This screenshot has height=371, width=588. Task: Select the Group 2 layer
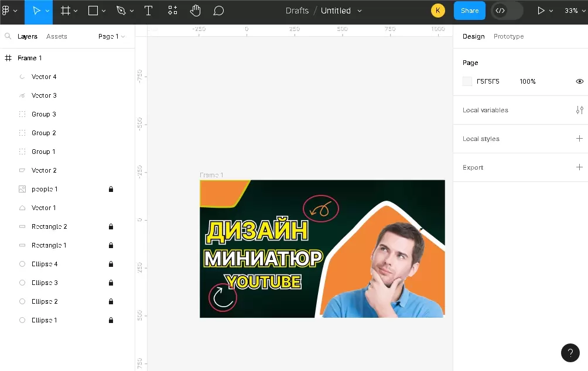pyautogui.click(x=44, y=133)
